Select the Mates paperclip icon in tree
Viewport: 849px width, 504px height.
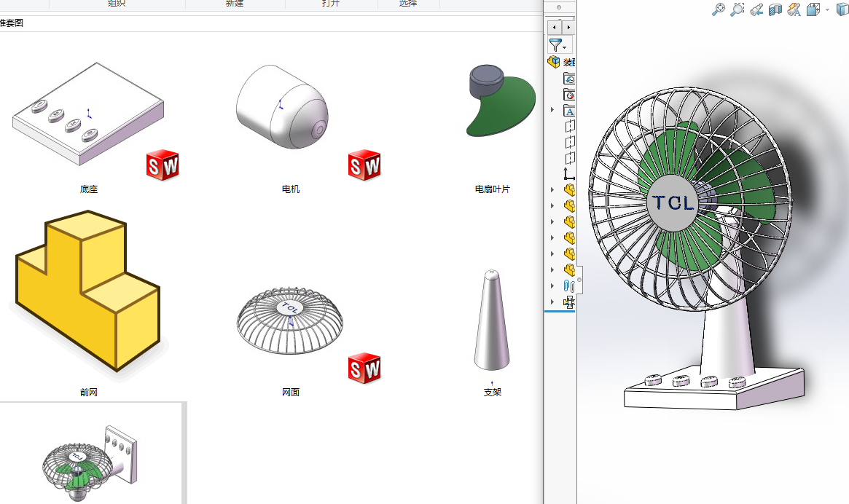[x=569, y=286]
